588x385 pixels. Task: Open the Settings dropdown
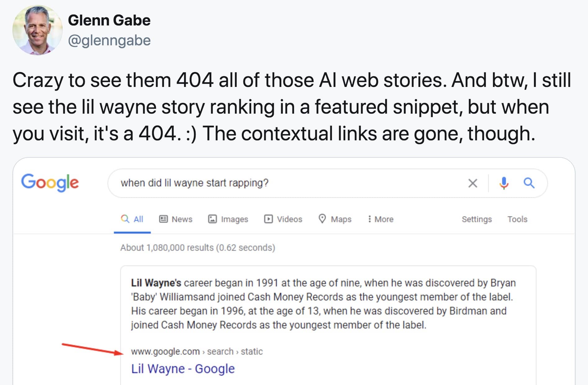477,219
